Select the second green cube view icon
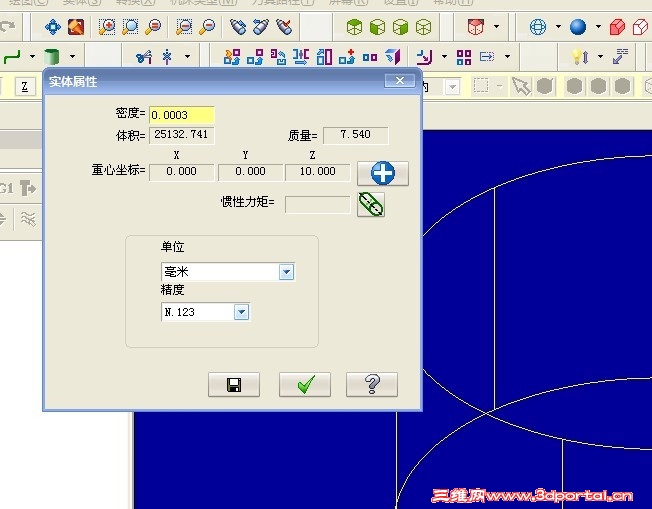652x509 pixels. 377,27
